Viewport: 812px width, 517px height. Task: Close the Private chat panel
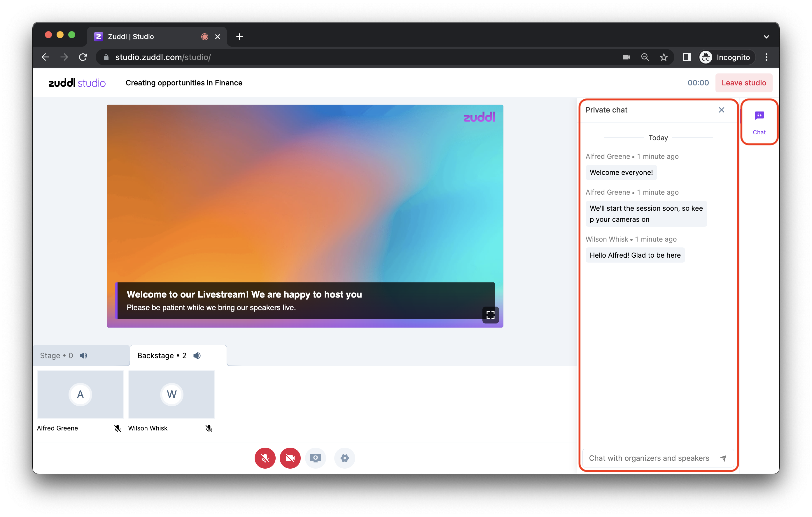[721, 110]
